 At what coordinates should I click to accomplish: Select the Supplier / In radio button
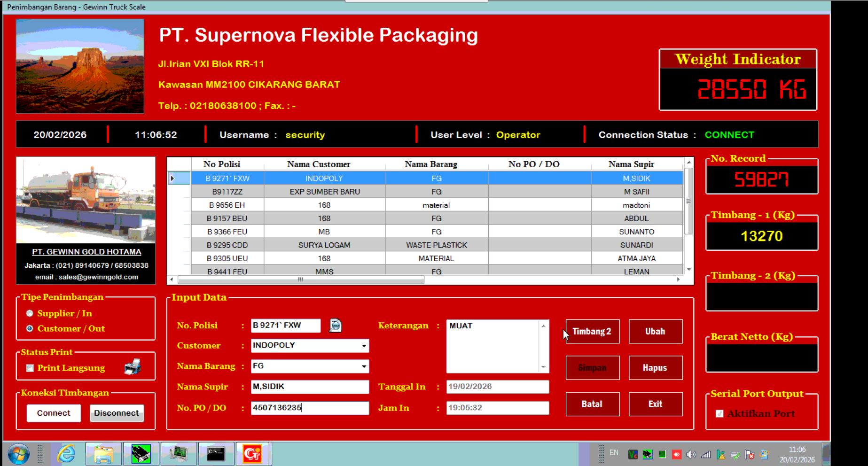point(30,313)
